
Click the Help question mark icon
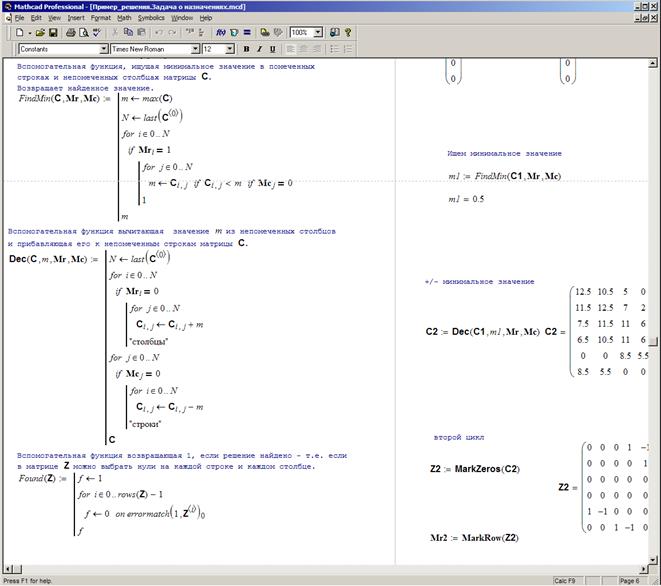347,32
